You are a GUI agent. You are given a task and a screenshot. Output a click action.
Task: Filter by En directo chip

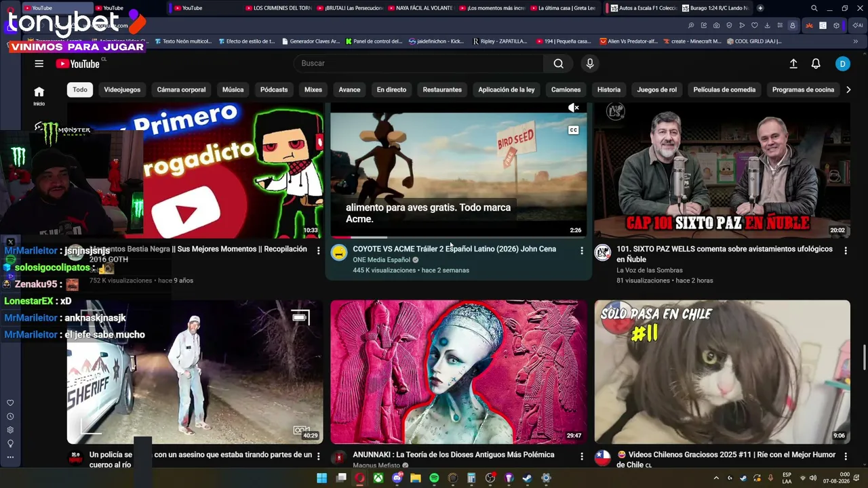[x=391, y=89]
